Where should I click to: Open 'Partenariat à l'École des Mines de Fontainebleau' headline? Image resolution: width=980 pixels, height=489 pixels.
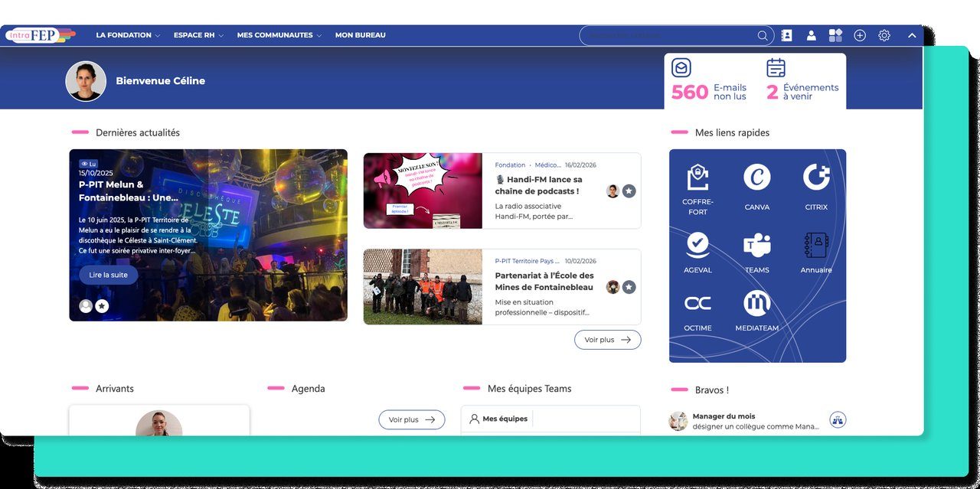(x=544, y=281)
